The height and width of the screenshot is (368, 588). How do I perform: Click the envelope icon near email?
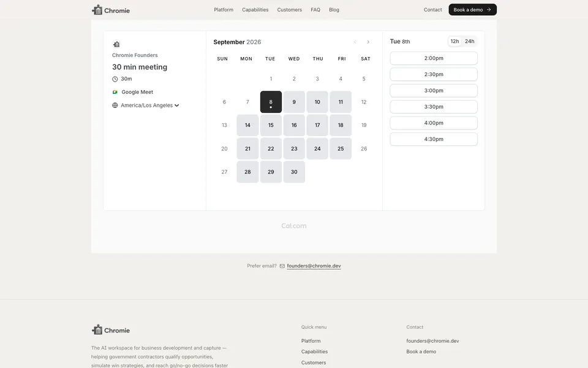coord(282,266)
